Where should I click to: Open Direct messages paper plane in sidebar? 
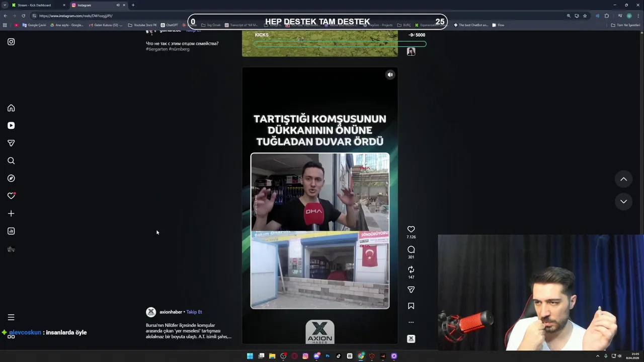[x=11, y=143]
